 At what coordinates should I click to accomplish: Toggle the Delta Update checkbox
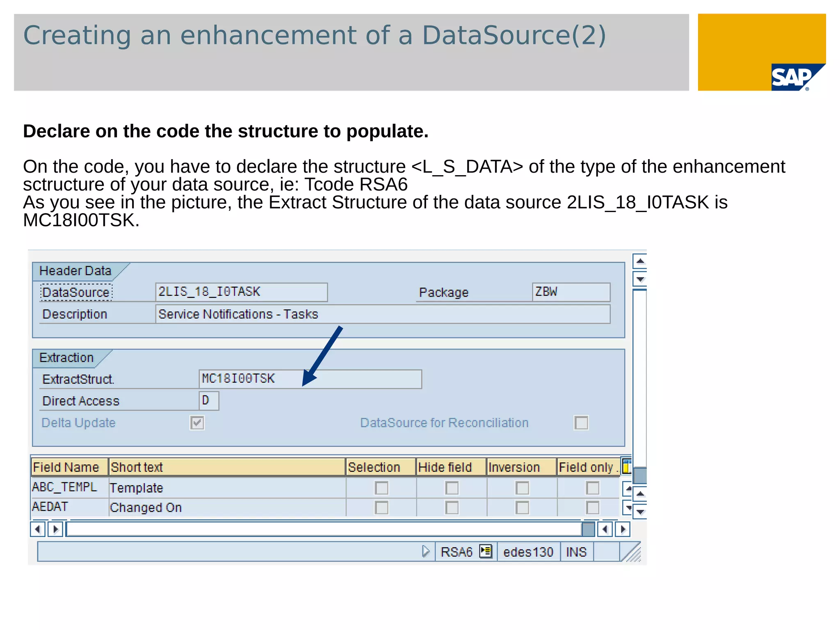click(x=197, y=422)
